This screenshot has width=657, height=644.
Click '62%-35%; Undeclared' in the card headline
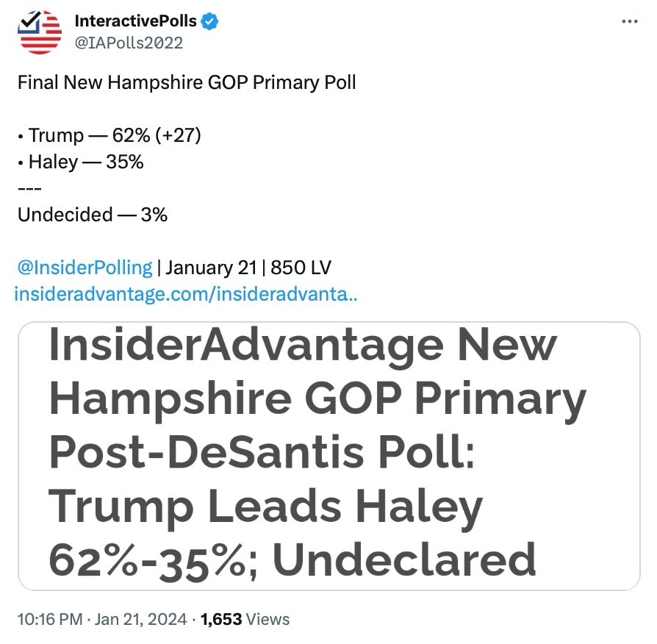(x=292, y=559)
